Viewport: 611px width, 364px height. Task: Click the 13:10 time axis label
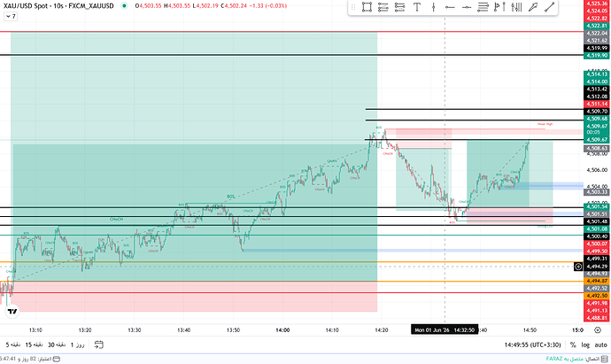tap(35, 330)
